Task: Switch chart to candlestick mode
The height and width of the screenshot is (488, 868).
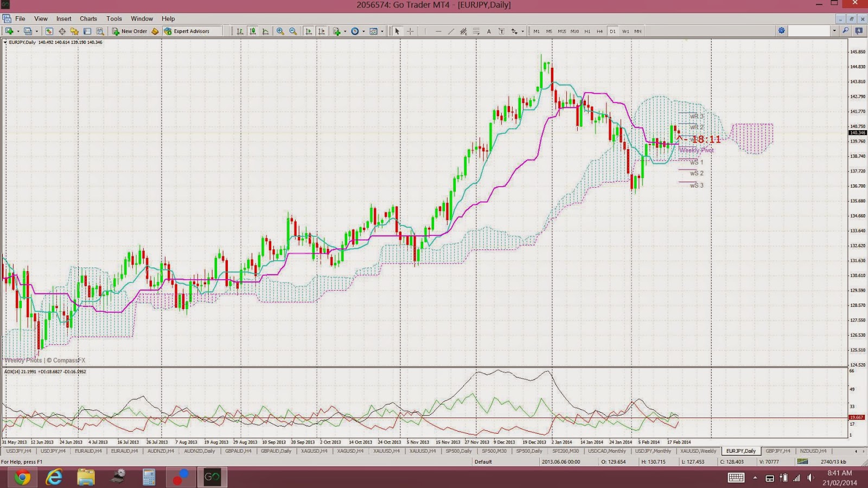Action: (252, 31)
